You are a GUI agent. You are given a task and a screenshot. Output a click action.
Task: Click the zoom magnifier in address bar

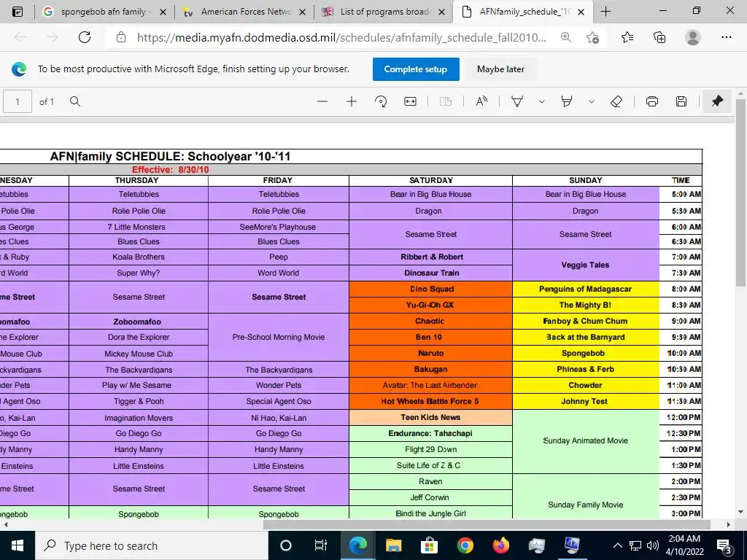[x=566, y=37]
